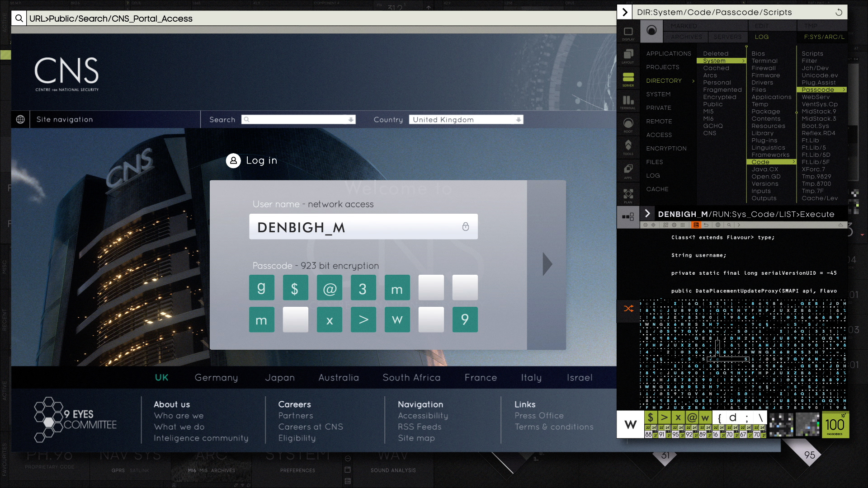The image size is (868, 488).
Task: Open the ENCRYPTION menu item
Action: pyautogui.click(x=666, y=149)
